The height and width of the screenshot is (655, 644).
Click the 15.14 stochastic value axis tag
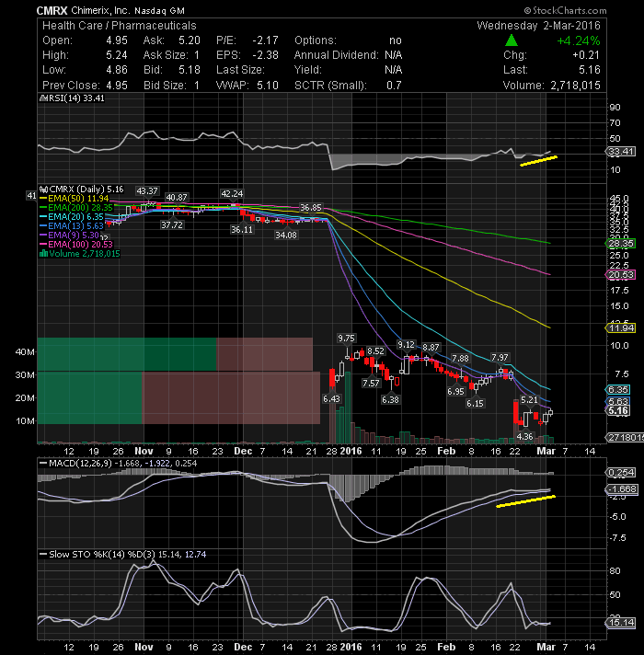621,623
